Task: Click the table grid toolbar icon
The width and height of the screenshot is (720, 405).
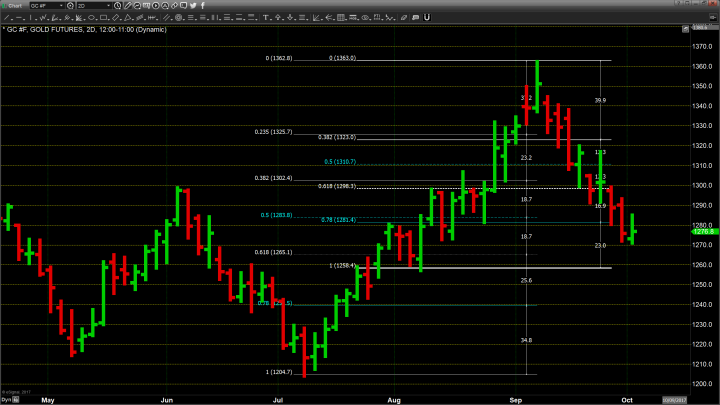Action: coord(341,17)
